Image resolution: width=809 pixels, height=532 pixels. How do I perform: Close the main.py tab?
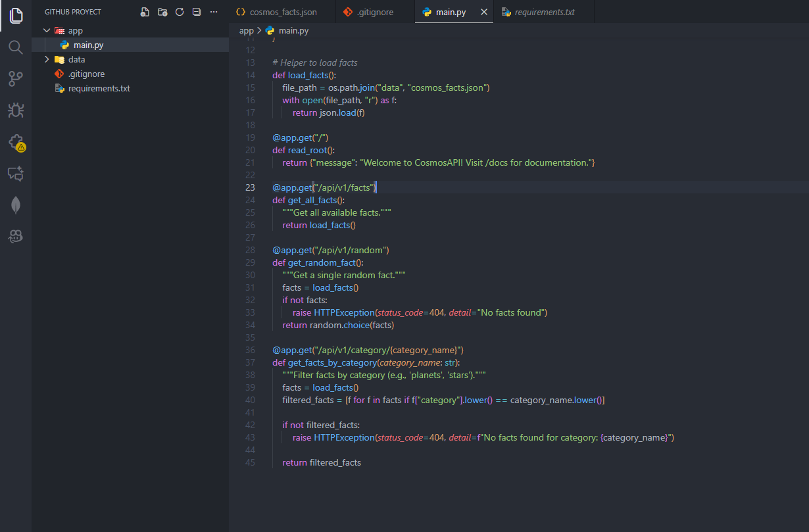pos(484,12)
